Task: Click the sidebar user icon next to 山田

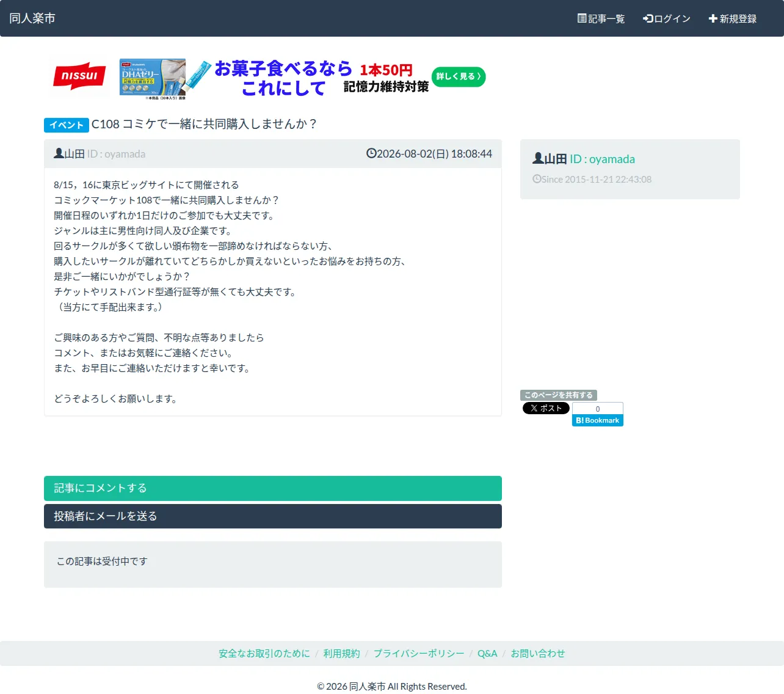Action: (x=538, y=158)
